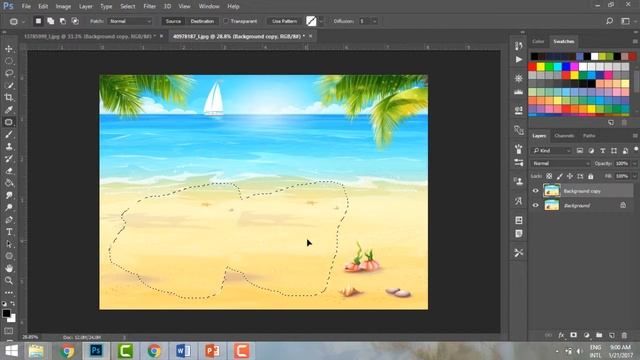Open the Select menu
This screenshot has width=640, height=360.
click(127, 6)
